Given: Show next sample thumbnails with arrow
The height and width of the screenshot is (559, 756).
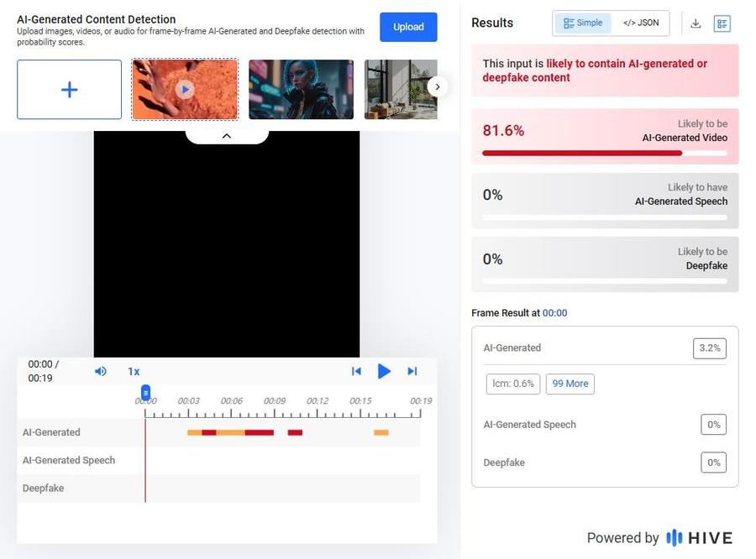Looking at the screenshot, I should pyautogui.click(x=438, y=86).
